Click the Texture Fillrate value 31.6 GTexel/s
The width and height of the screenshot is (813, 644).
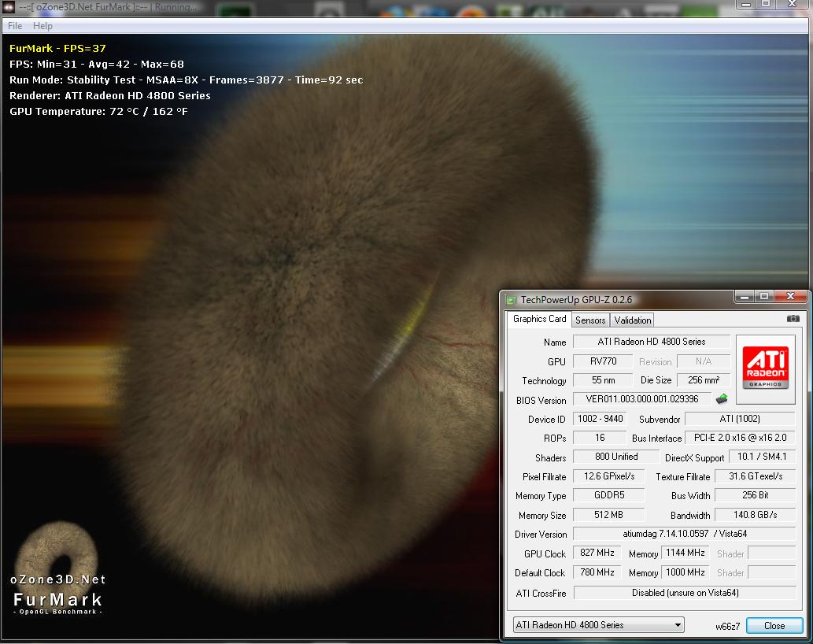[x=755, y=476]
